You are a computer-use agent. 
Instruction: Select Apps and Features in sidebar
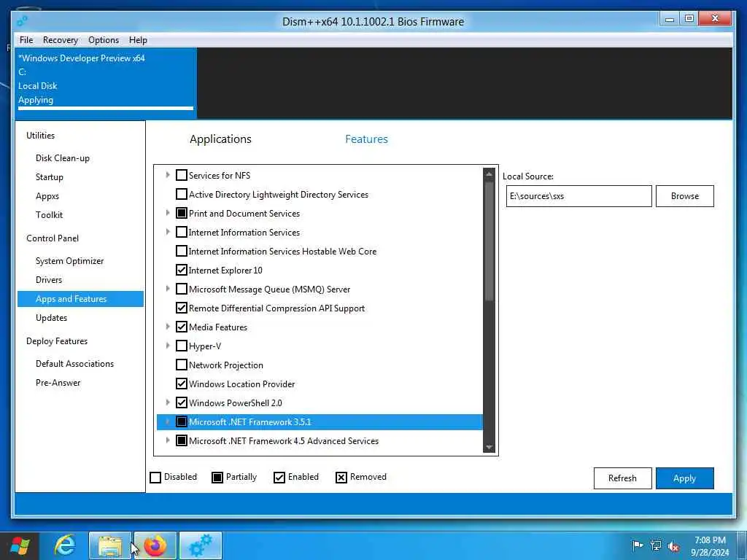[x=80, y=299]
